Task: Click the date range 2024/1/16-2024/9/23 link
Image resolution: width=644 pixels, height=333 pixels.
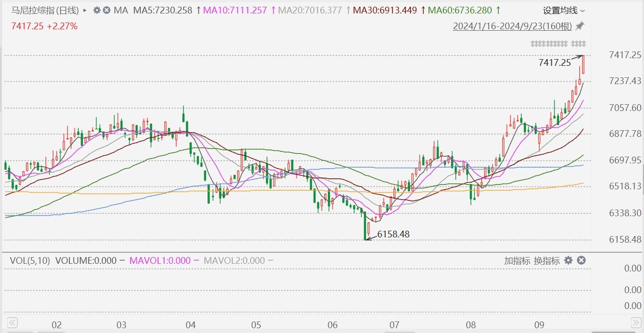Action: click(512, 25)
